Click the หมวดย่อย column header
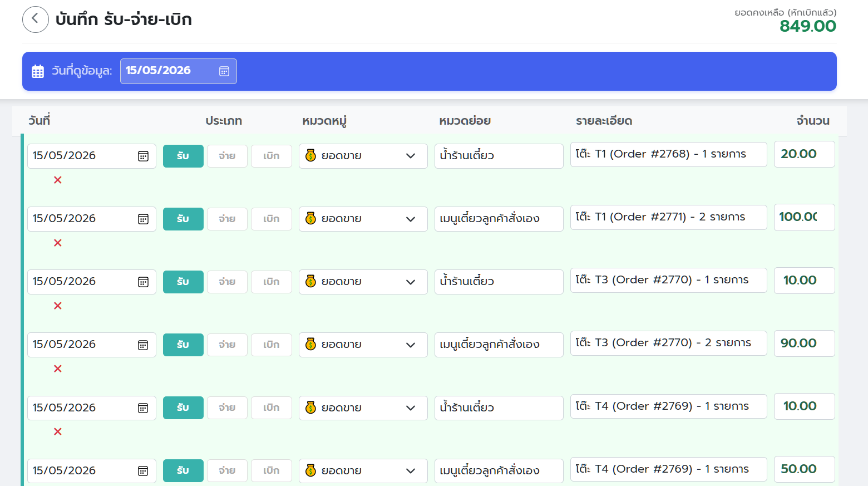Image resolution: width=868 pixels, height=486 pixels. click(x=465, y=121)
